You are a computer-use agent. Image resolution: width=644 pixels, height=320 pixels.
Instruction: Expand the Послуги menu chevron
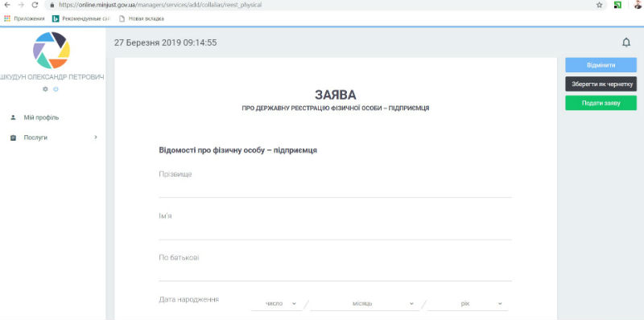pos(96,137)
